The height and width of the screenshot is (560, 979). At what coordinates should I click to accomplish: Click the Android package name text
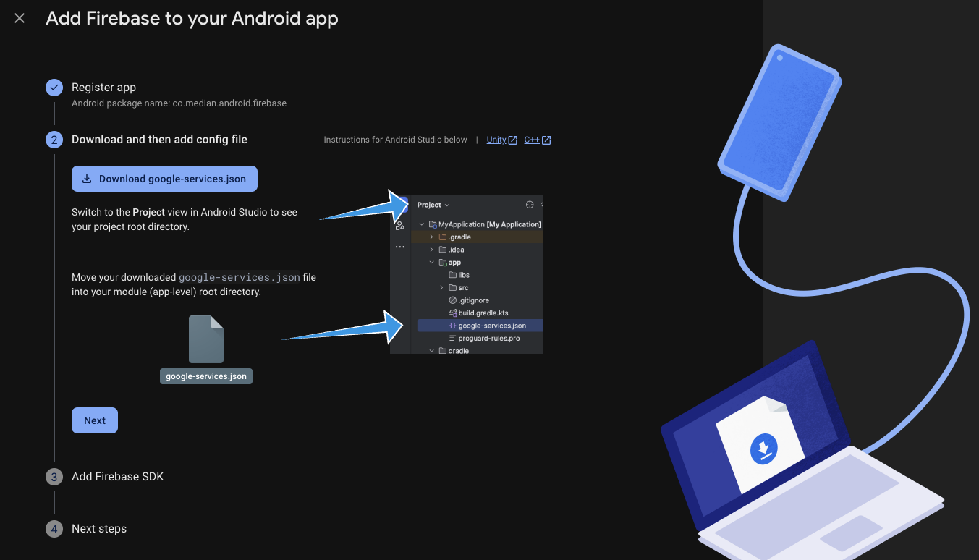[x=179, y=103]
